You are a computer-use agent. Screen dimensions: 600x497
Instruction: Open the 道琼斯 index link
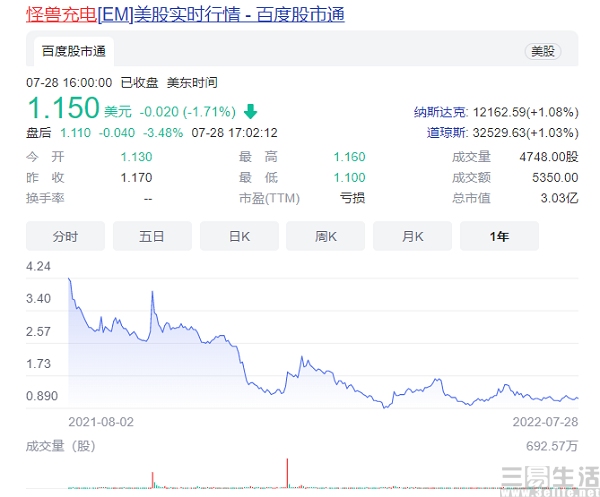[x=447, y=133]
